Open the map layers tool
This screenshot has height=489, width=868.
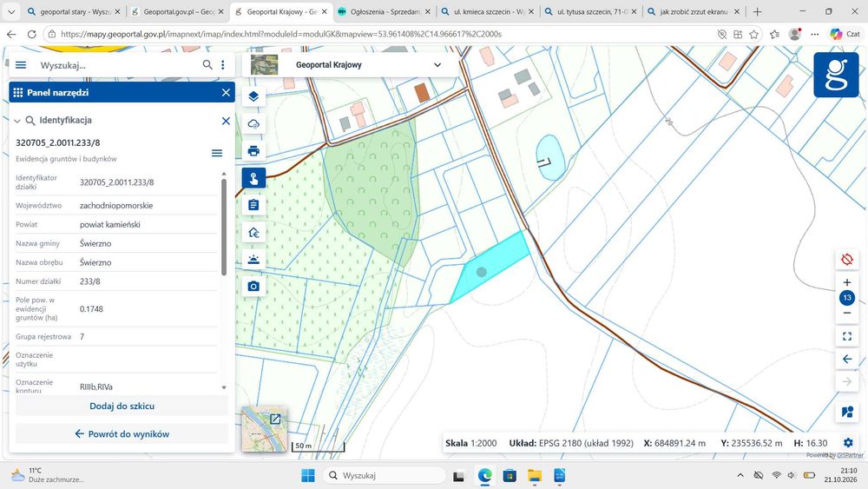[x=253, y=96]
